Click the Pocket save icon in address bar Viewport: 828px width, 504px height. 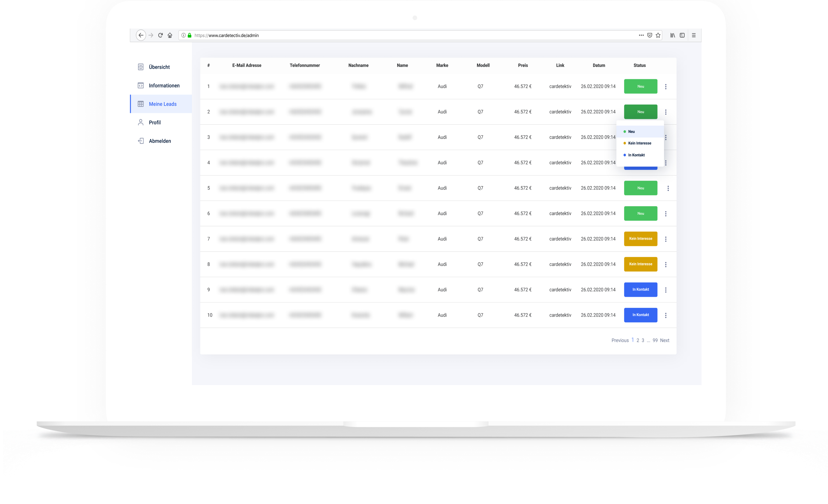[x=650, y=35]
